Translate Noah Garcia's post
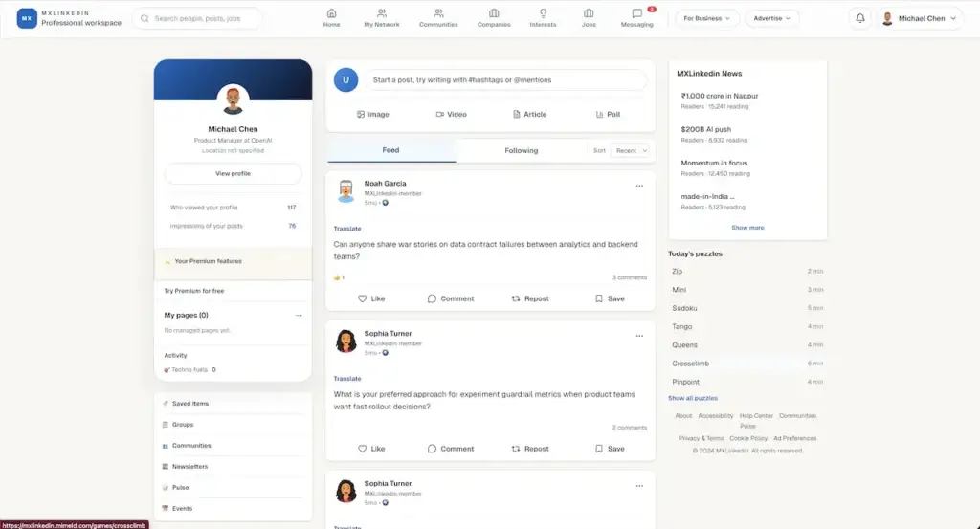Viewport: 980px width, 529px height. click(347, 229)
